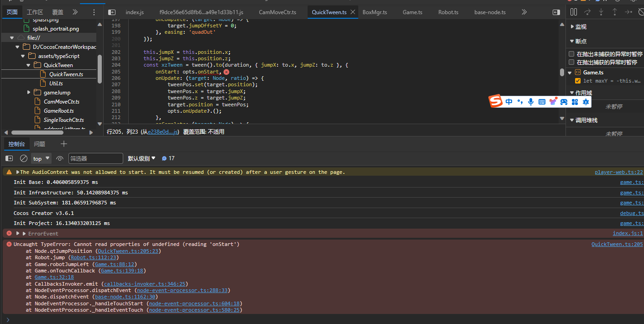644x324 pixels.
Task: Clear the console with the circle-slash icon
Action: pyautogui.click(x=24, y=158)
